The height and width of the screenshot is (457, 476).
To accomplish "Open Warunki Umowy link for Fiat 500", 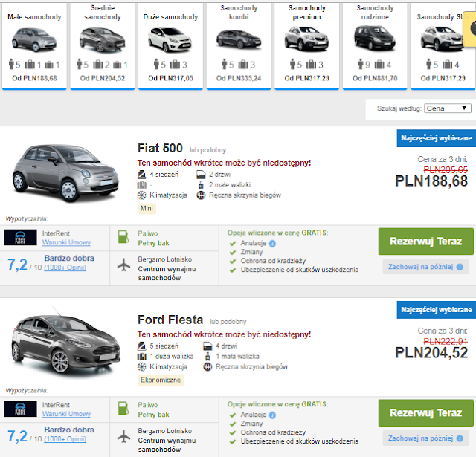I will pos(66,242).
